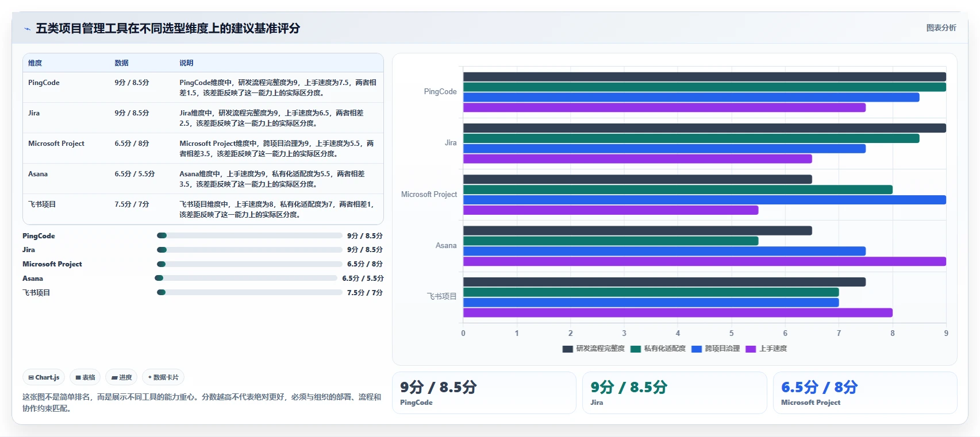
Task: Click the PingCode label in progress list
Action: 39,236
